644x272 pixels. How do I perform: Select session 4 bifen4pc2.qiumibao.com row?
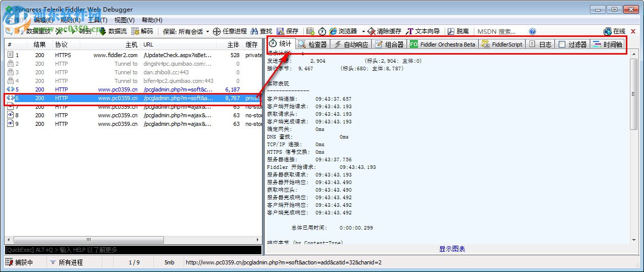(x=133, y=81)
